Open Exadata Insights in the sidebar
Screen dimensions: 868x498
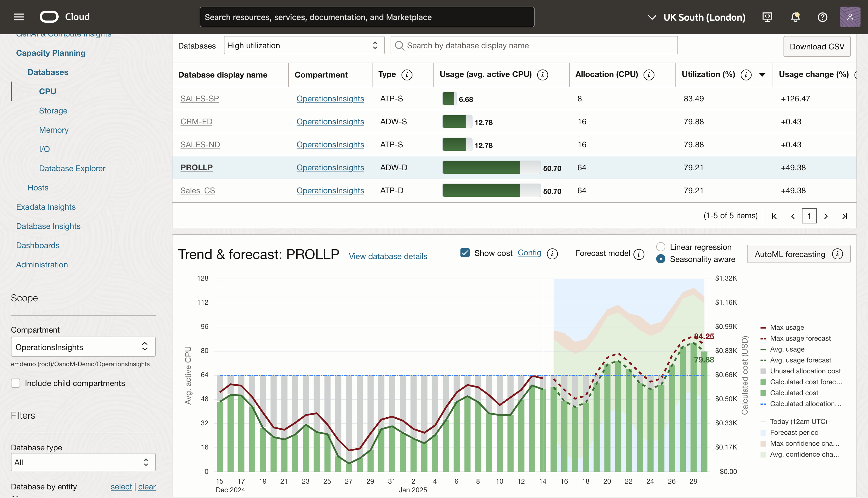point(46,206)
